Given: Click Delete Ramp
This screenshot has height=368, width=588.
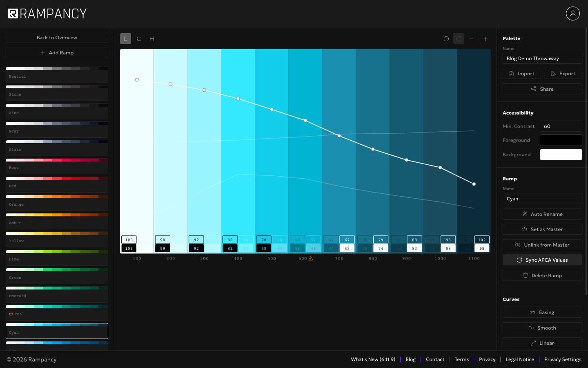Looking at the screenshot, I should (542, 276).
